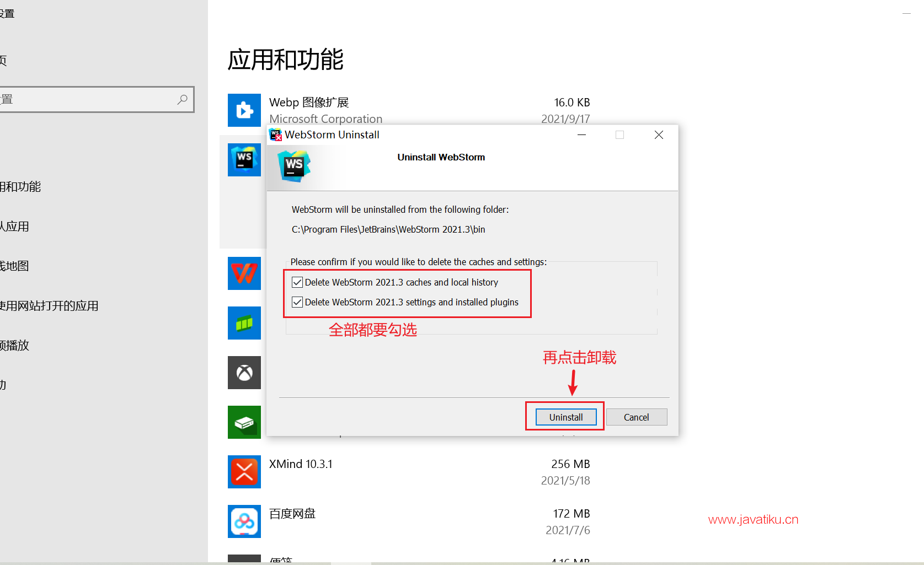This screenshot has height=565, width=924.
Task: Click the 16.0 KB size for Webp extension
Action: 572,103
